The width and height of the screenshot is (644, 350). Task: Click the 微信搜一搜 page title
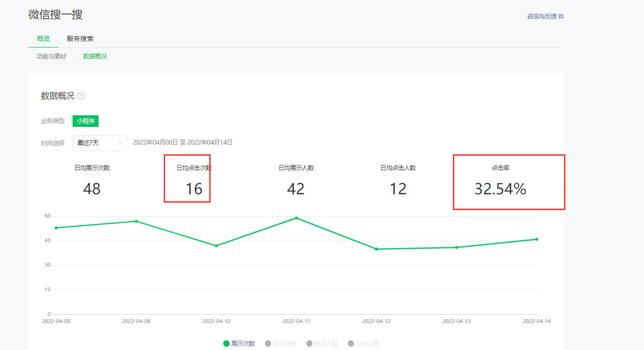(x=55, y=14)
